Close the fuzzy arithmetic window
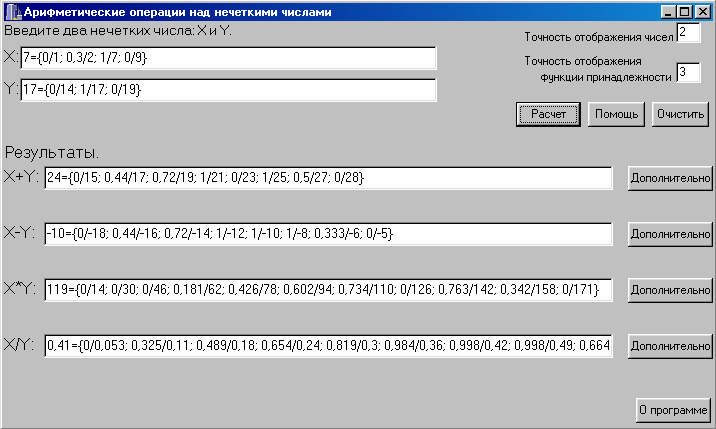 click(702, 12)
